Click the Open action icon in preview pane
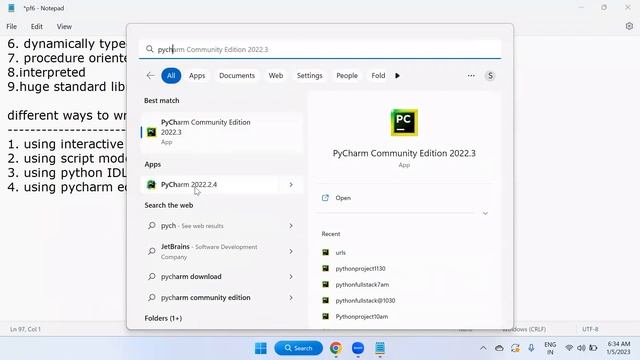Viewport: 640px width, 360px height. pos(325,198)
